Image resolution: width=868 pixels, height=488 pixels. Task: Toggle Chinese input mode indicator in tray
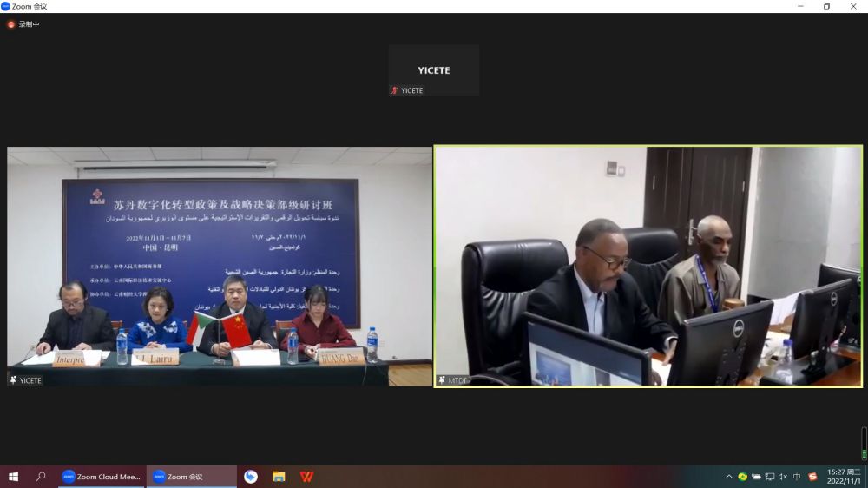pos(797,477)
